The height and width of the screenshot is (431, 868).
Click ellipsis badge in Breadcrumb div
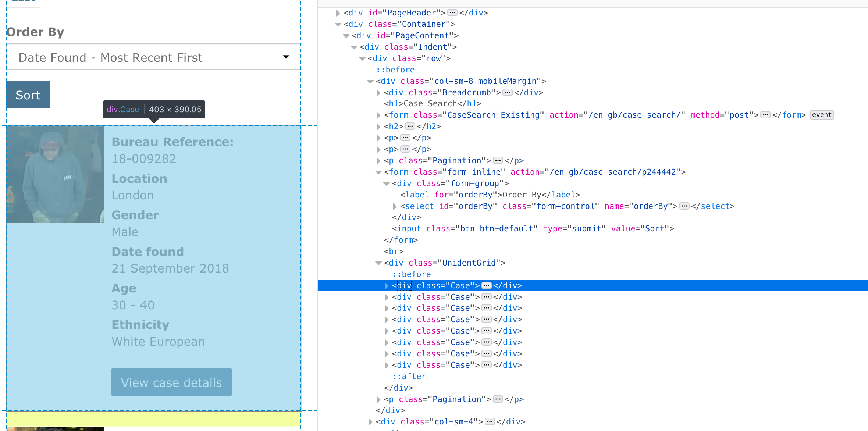[508, 93]
